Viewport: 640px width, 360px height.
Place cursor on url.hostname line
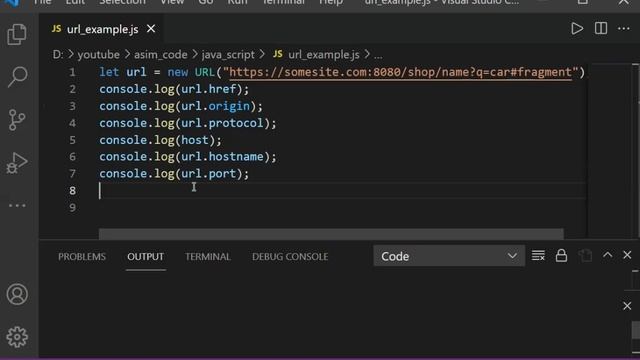188,157
